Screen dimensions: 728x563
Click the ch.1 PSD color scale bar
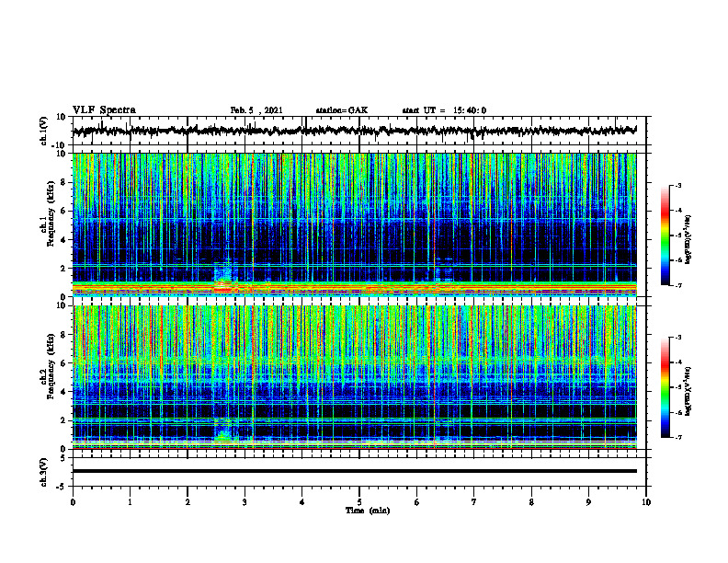665,236
